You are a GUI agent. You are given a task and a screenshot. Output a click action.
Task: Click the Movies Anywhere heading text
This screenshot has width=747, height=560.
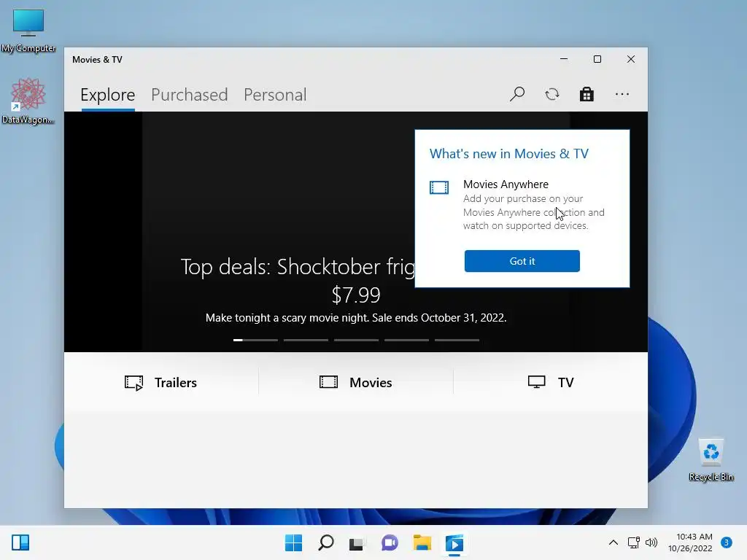click(x=506, y=184)
